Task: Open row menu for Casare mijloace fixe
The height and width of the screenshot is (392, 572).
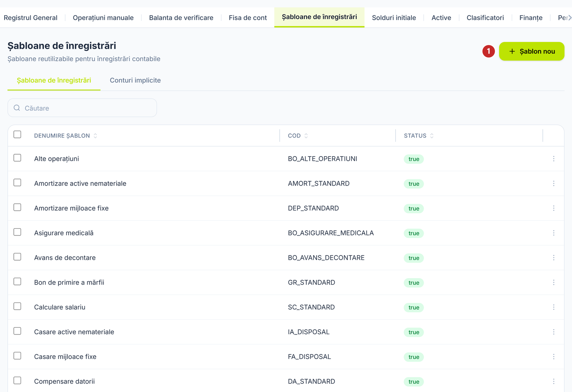Action: [x=554, y=357]
